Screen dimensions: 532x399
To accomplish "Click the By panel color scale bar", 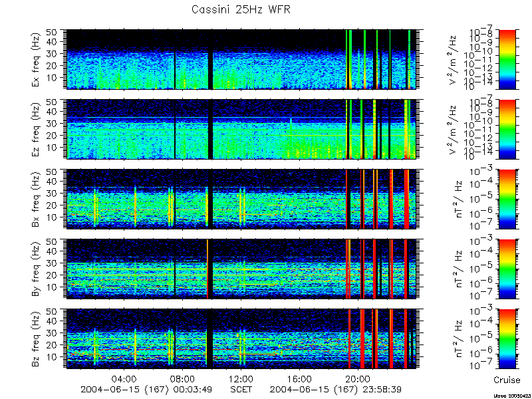I will pos(507,269).
